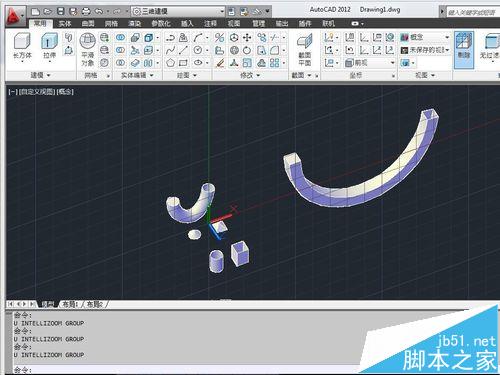Viewport: 500px width, 375px height.
Task: Click the Fillet icon in Modify panel
Action: tap(275, 50)
